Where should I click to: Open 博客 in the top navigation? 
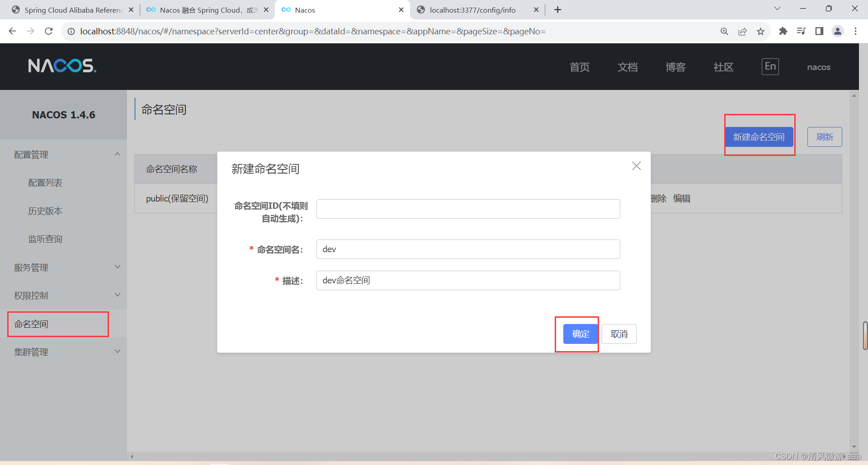675,67
